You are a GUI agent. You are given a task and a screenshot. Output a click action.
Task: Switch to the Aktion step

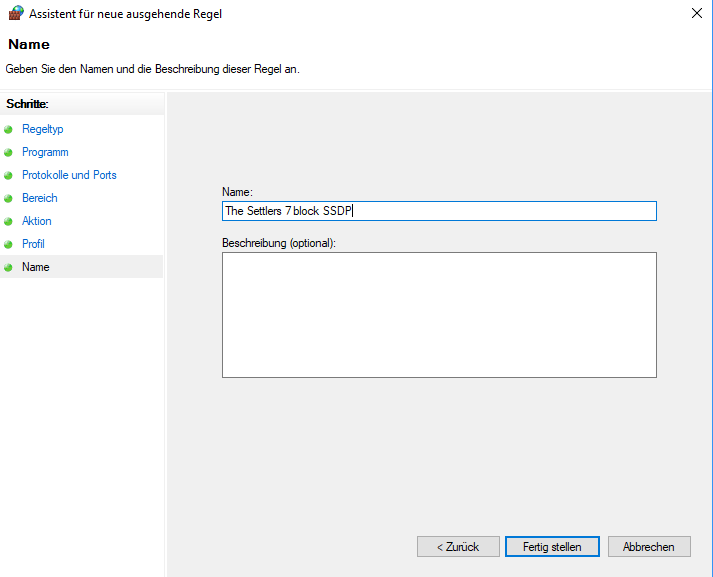click(x=37, y=221)
